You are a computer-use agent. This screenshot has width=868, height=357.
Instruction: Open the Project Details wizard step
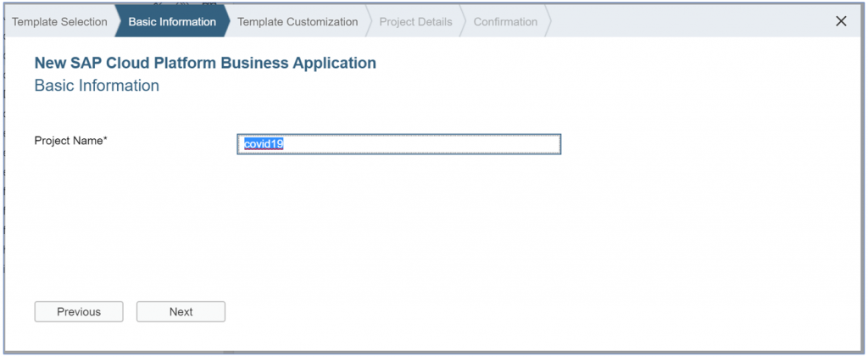click(x=415, y=21)
